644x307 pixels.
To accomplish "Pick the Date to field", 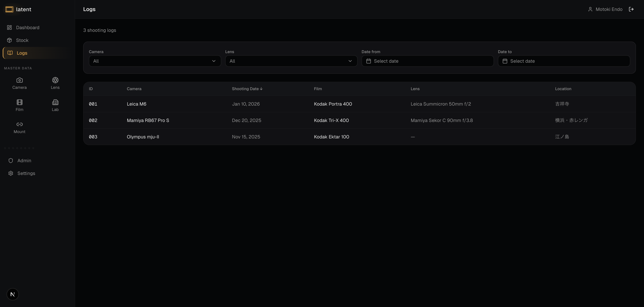I will click(563, 61).
